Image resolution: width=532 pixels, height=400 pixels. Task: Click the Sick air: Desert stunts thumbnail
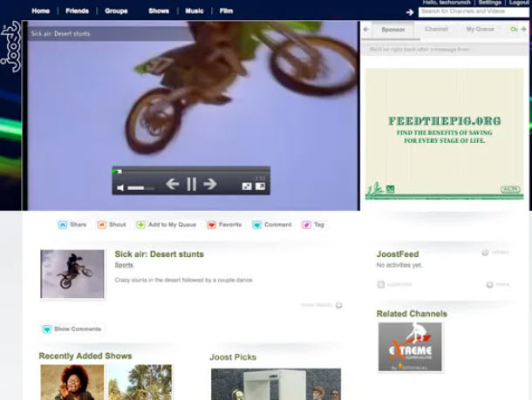click(72, 274)
